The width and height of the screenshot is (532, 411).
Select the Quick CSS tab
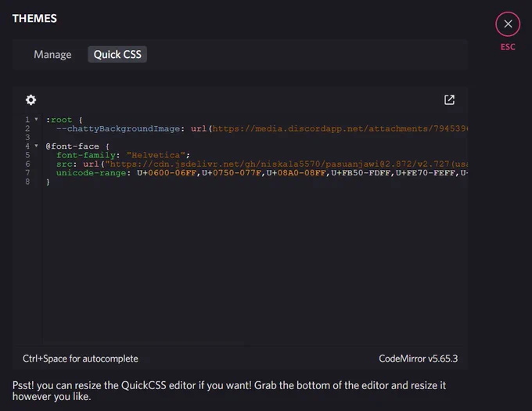point(117,54)
